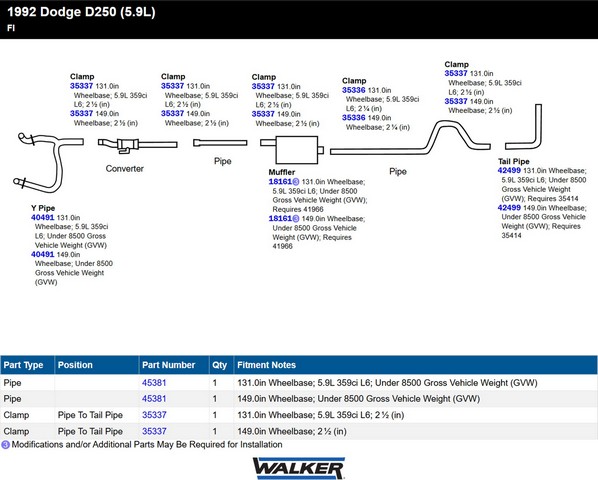Image resolution: width=598 pixels, height=480 pixels.
Task: Select '1992 Dodge D250 (5.9L)' title text
Action: pyautogui.click(x=81, y=12)
